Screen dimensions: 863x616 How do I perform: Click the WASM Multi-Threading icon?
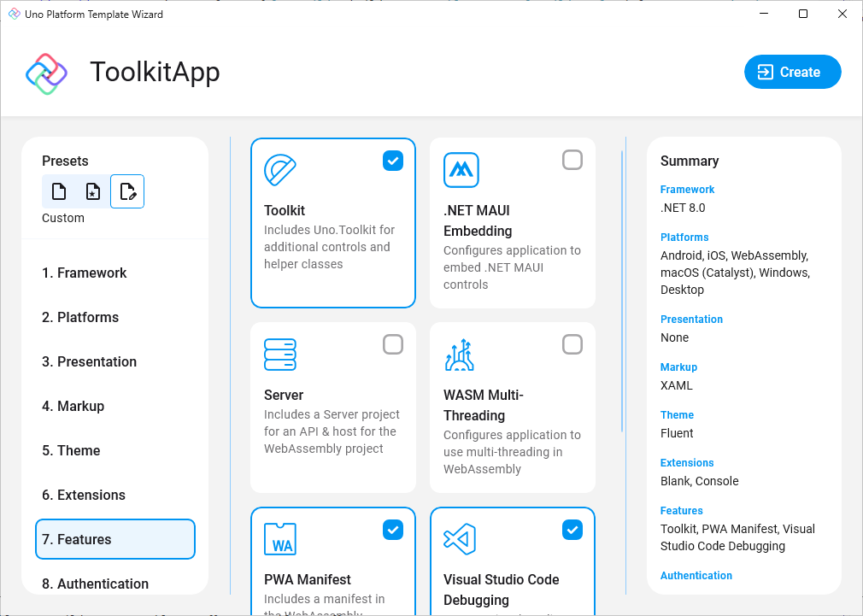click(461, 354)
